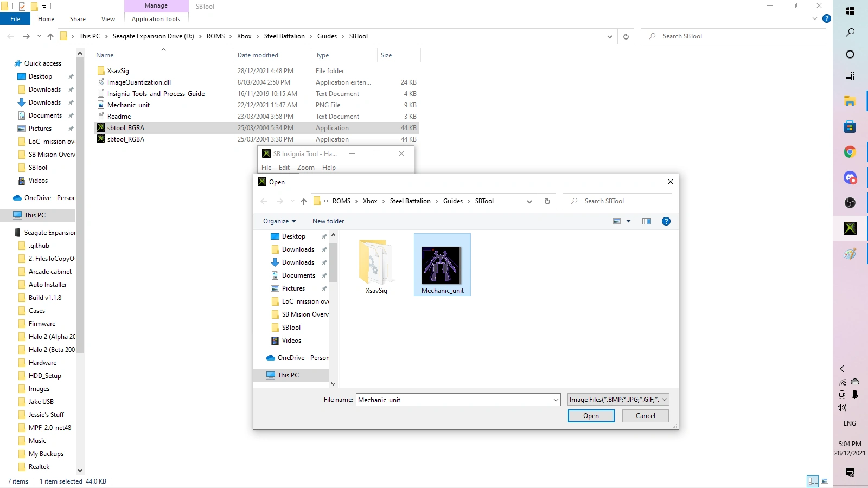This screenshot has height=488, width=868.
Task: Click Steel Battalion in Explorer breadcrumb path
Action: click(x=284, y=36)
